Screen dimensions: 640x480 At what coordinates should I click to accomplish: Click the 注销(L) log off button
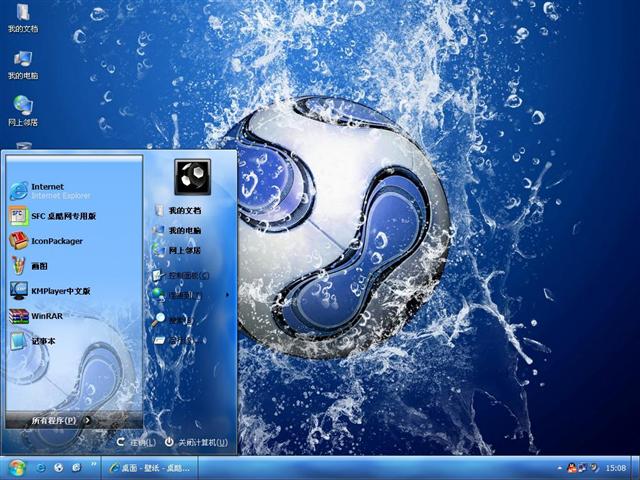137,442
